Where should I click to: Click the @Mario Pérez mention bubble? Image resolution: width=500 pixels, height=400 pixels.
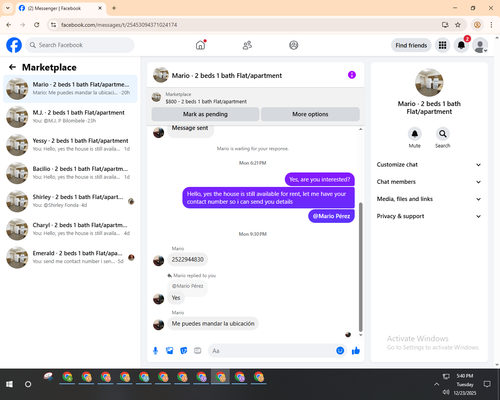click(331, 216)
